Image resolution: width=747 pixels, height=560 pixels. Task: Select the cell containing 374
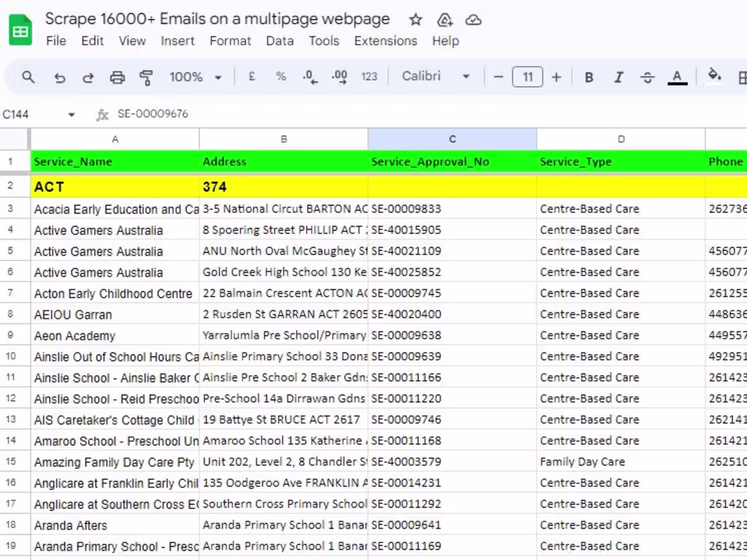[x=283, y=187]
